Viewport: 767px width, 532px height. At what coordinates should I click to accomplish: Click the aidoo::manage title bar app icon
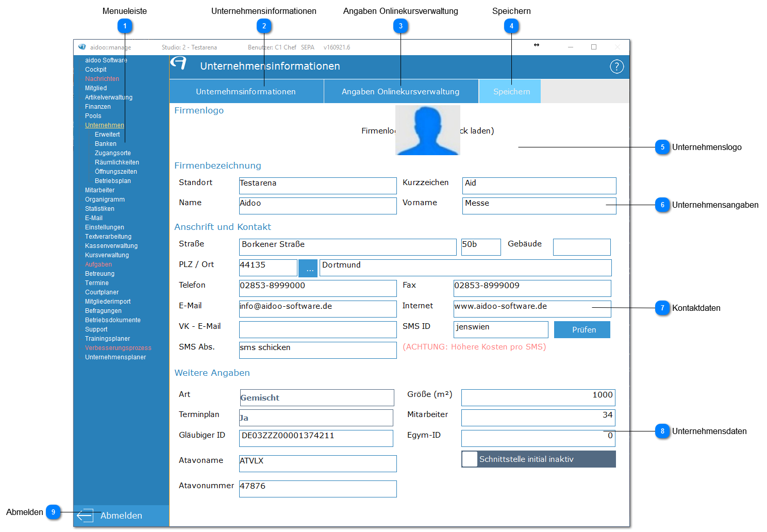[82, 47]
